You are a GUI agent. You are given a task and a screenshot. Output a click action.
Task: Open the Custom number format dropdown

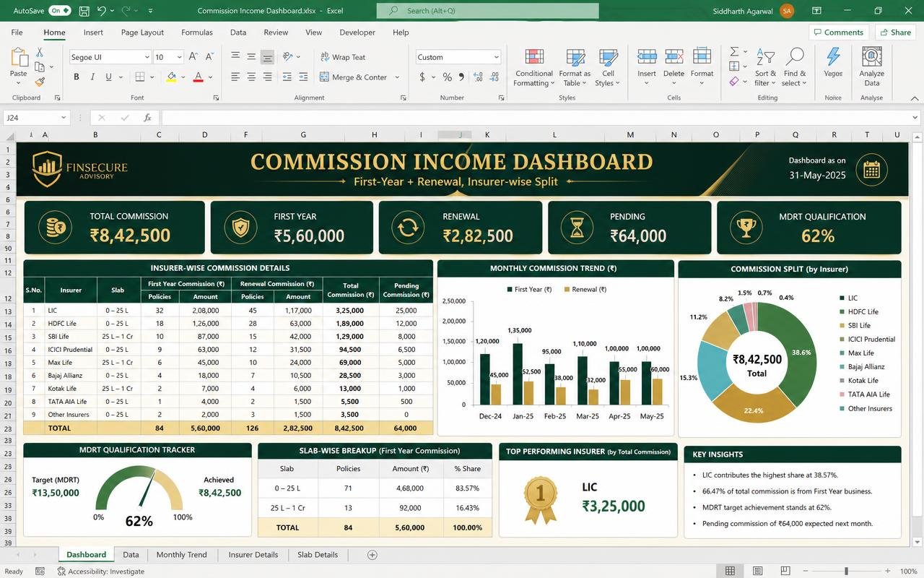click(496, 57)
